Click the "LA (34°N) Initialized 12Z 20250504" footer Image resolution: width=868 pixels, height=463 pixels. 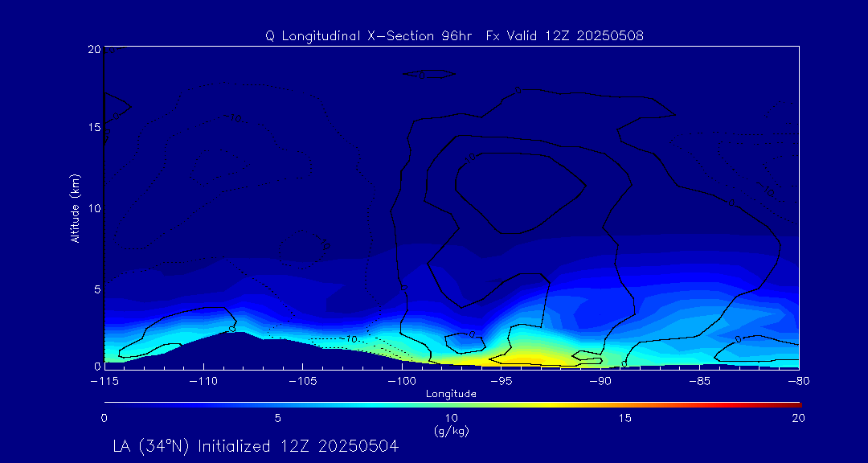click(x=256, y=446)
